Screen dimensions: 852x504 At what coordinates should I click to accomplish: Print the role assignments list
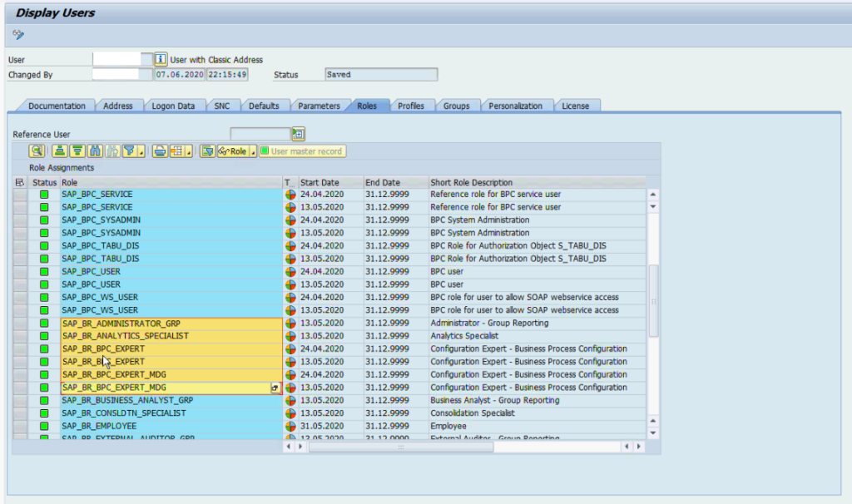pyautogui.click(x=160, y=151)
